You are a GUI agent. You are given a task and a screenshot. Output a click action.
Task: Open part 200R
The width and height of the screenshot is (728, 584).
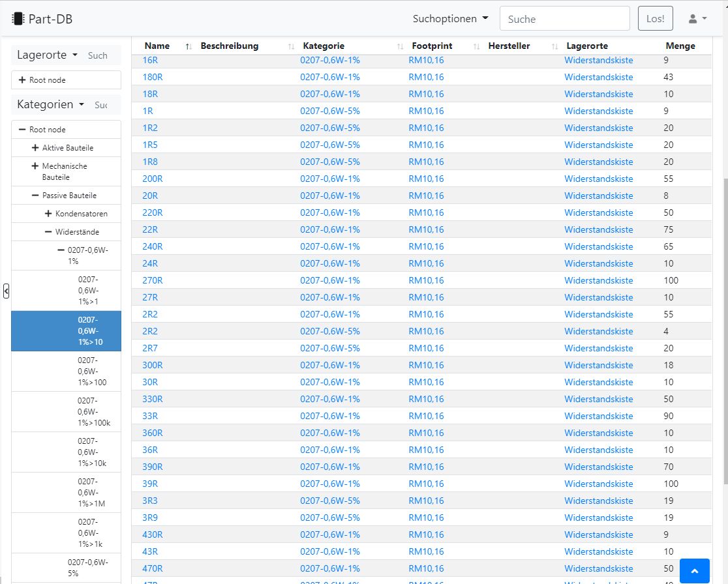(x=152, y=179)
